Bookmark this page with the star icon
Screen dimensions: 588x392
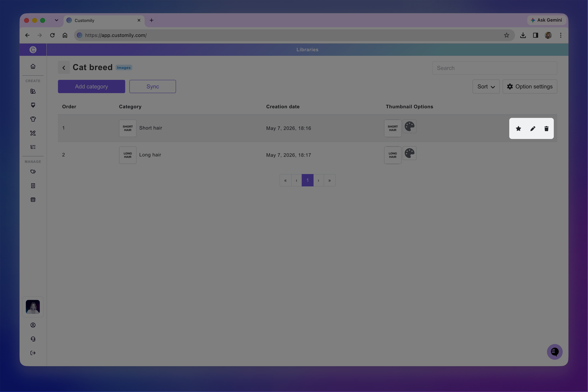point(506,35)
